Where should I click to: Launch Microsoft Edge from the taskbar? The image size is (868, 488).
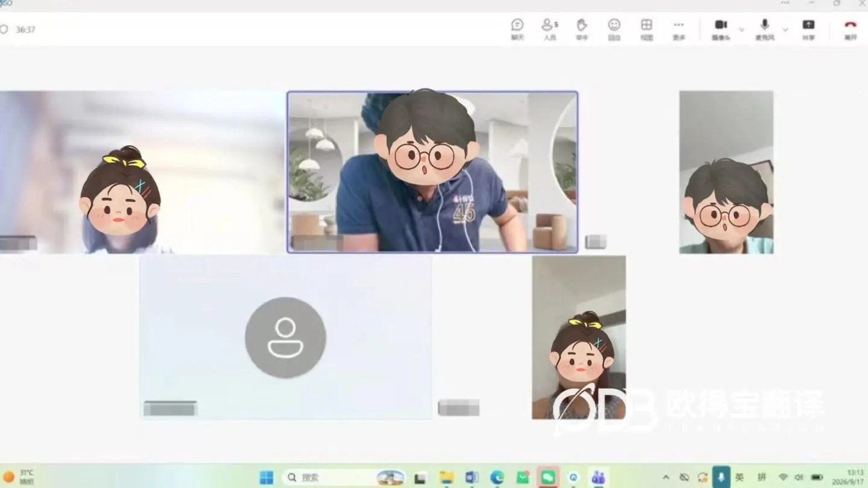click(497, 477)
